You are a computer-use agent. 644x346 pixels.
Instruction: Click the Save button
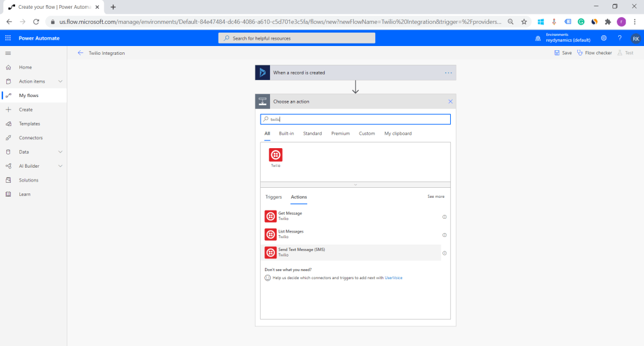[x=563, y=53]
